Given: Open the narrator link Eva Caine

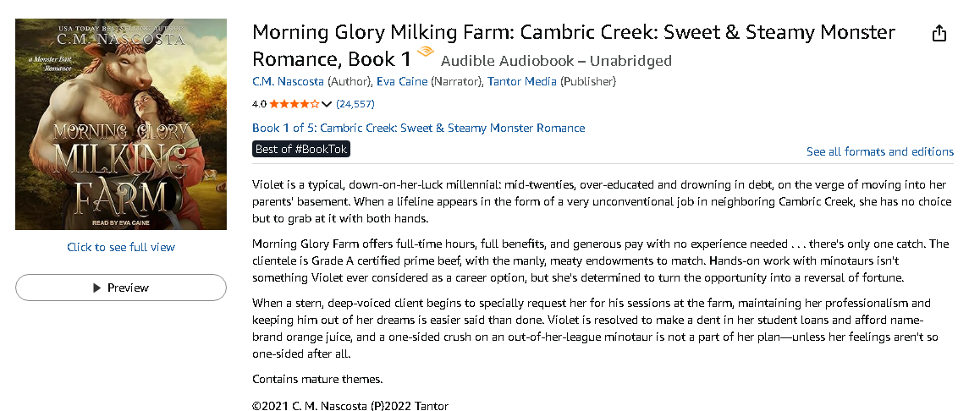Looking at the screenshot, I should 401,82.
